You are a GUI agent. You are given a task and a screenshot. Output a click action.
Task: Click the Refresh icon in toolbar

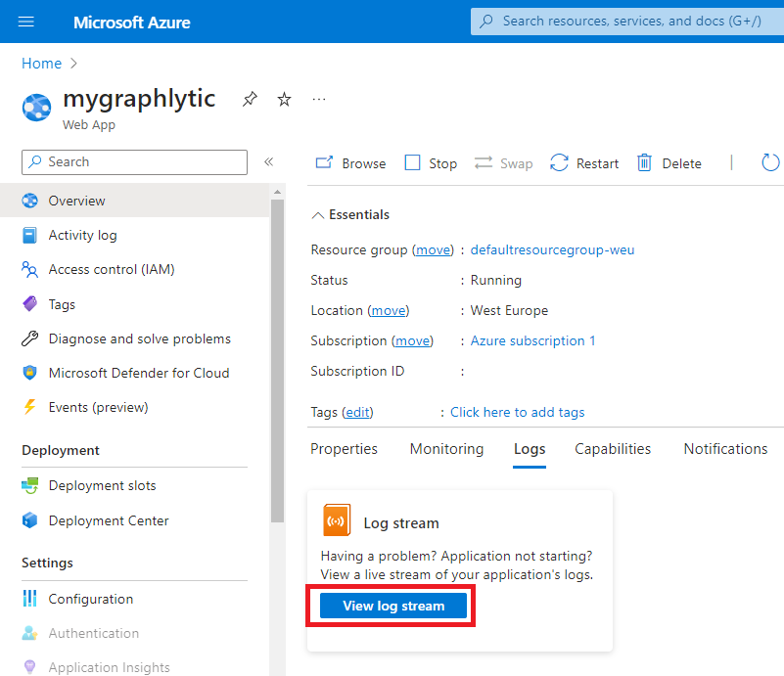770,163
